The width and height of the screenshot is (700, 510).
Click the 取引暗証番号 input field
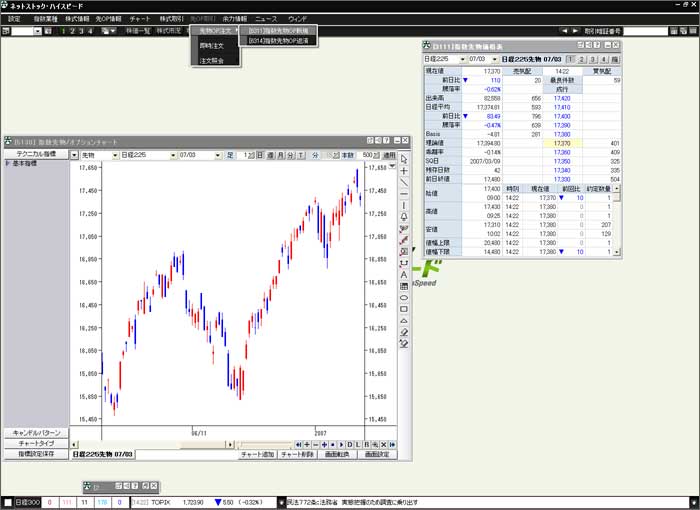[x=645, y=31]
